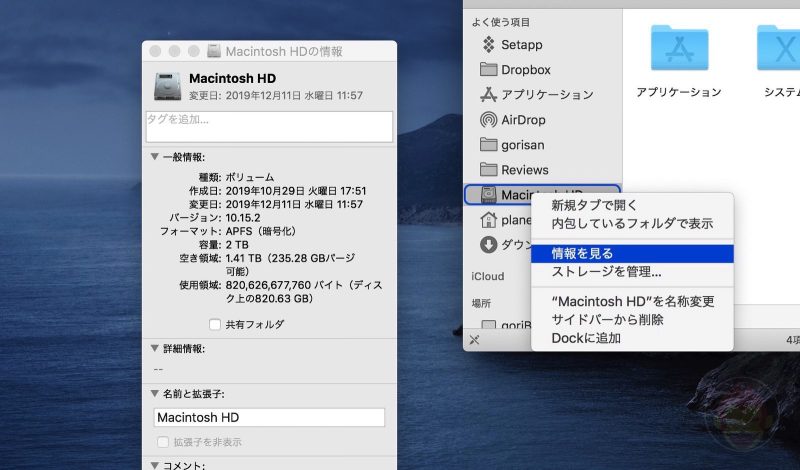Click the capacity value 2 TB

click(237, 245)
